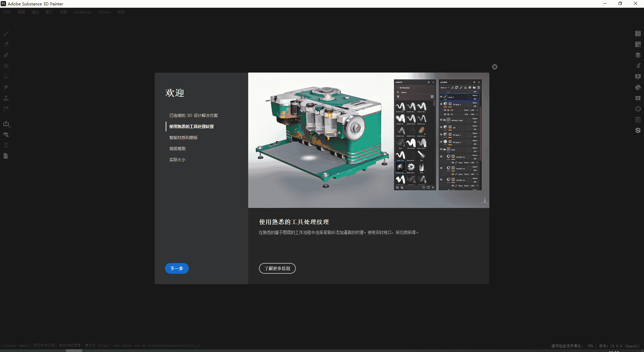Dismiss the welcome dialog with the X

click(495, 67)
